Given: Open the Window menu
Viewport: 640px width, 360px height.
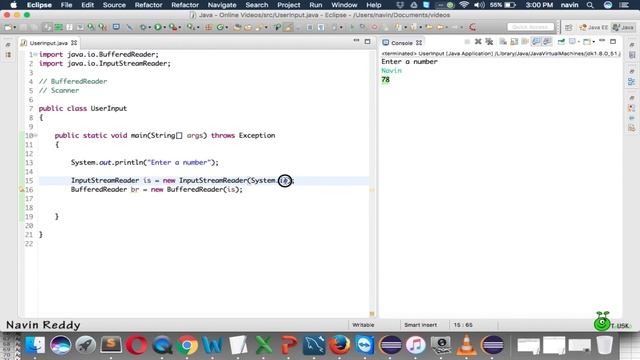Looking at the screenshot, I should click(344, 5).
